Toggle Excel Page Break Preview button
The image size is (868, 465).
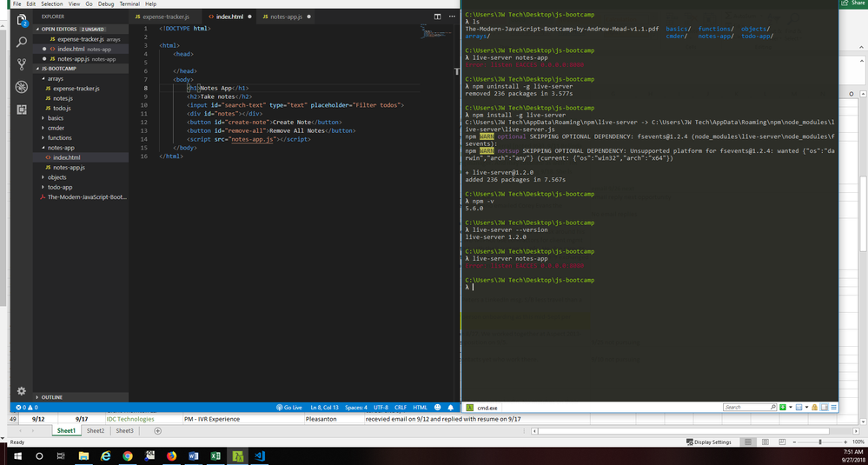click(x=783, y=442)
